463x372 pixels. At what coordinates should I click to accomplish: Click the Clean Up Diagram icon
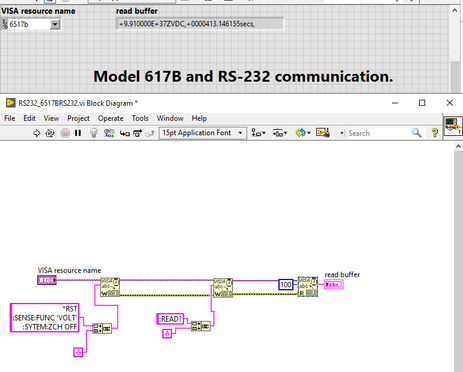tap(323, 133)
